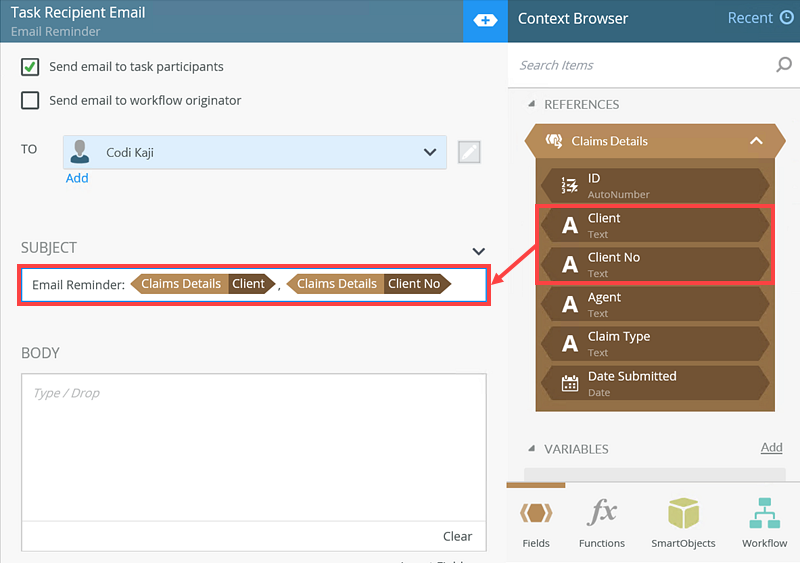Collapse the SUBJECT section chevron
The image size is (800, 563).
point(479,251)
